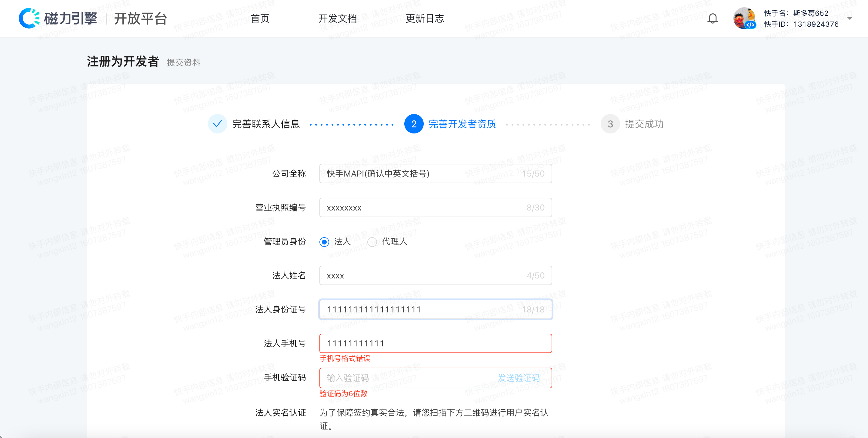Click the 4/50 character counter

tap(536, 276)
